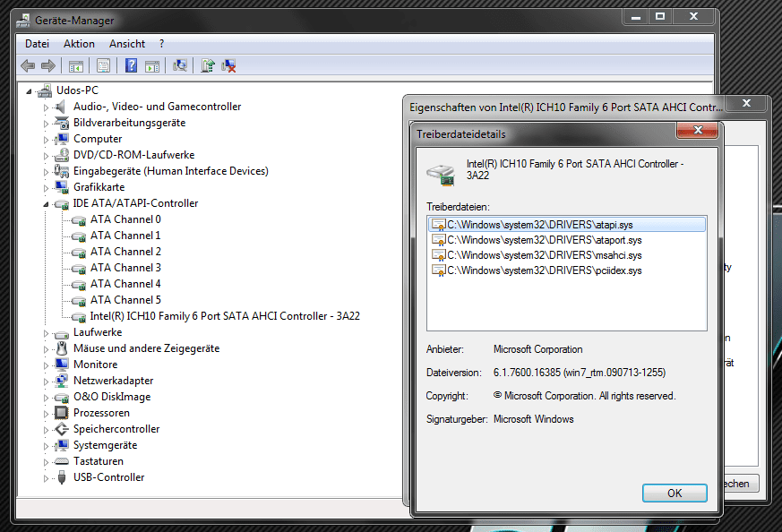Click the Uninstall device toolbar icon
782x532 pixels.
[228, 65]
